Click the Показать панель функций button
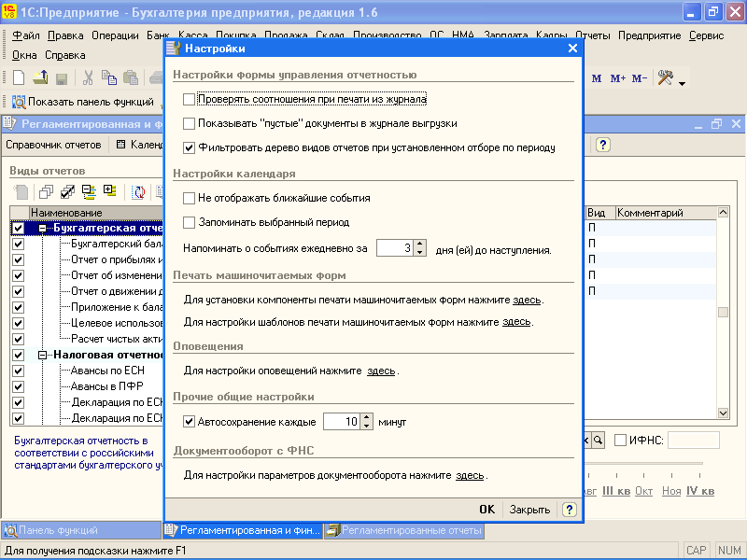Viewport: 747px width, 560px height. [x=83, y=102]
